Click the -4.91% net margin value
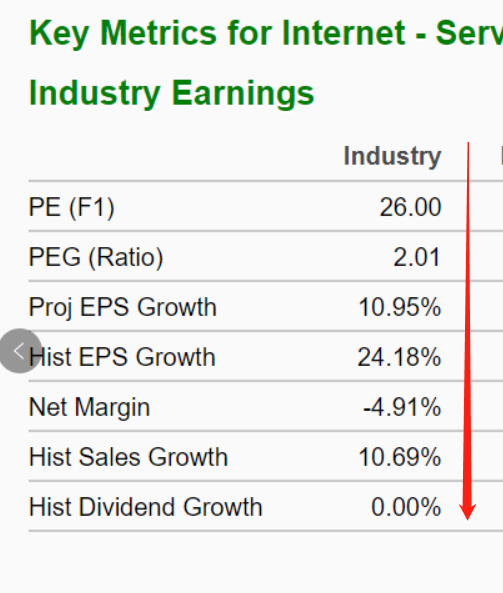This screenshot has width=503, height=593. pos(402,407)
